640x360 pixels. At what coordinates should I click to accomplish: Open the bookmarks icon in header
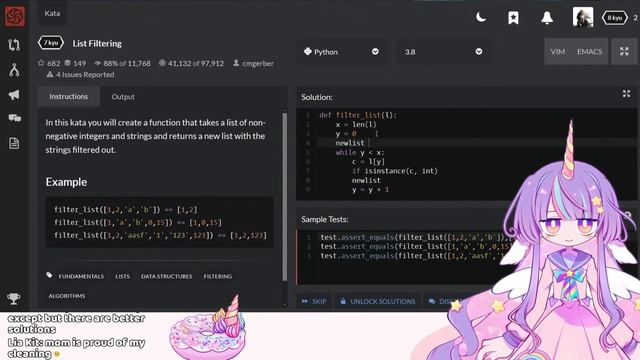(x=513, y=18)
